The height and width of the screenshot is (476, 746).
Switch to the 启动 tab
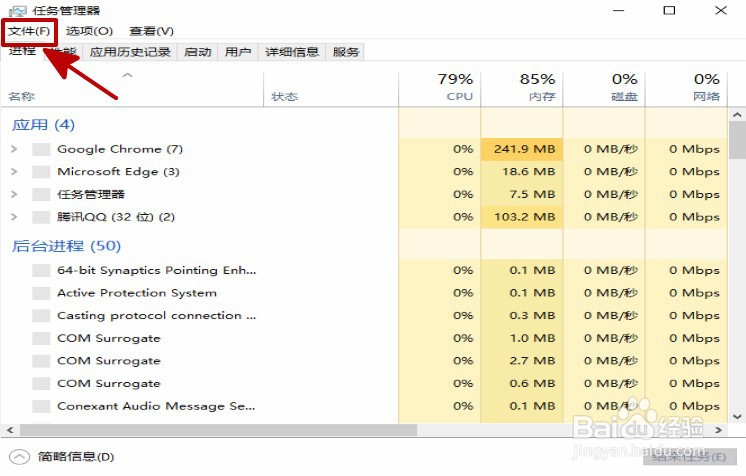pyautogui.click(x=197, y=52)
